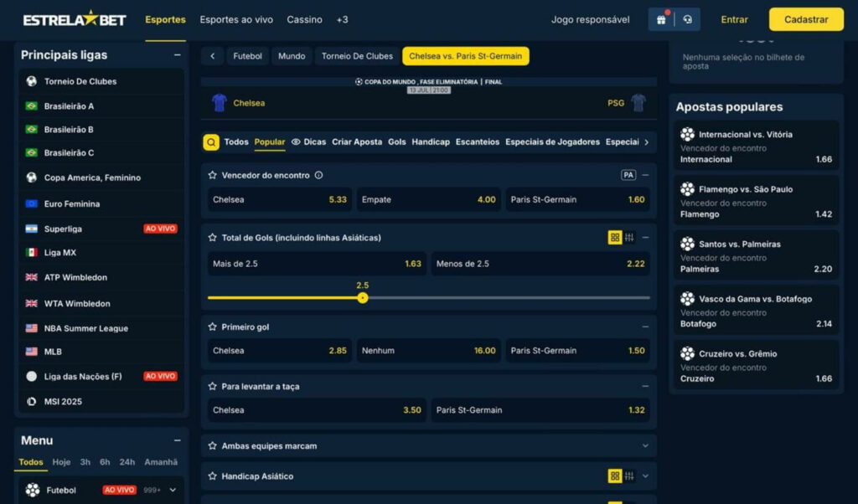Switch Total de Gols to grid view
Screen dimensions: 858x504
(x=615, y=238)
